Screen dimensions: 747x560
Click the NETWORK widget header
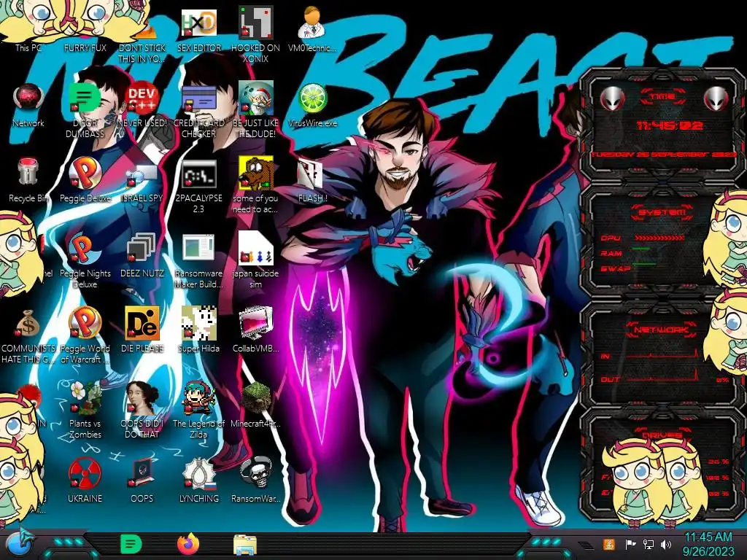662,330
